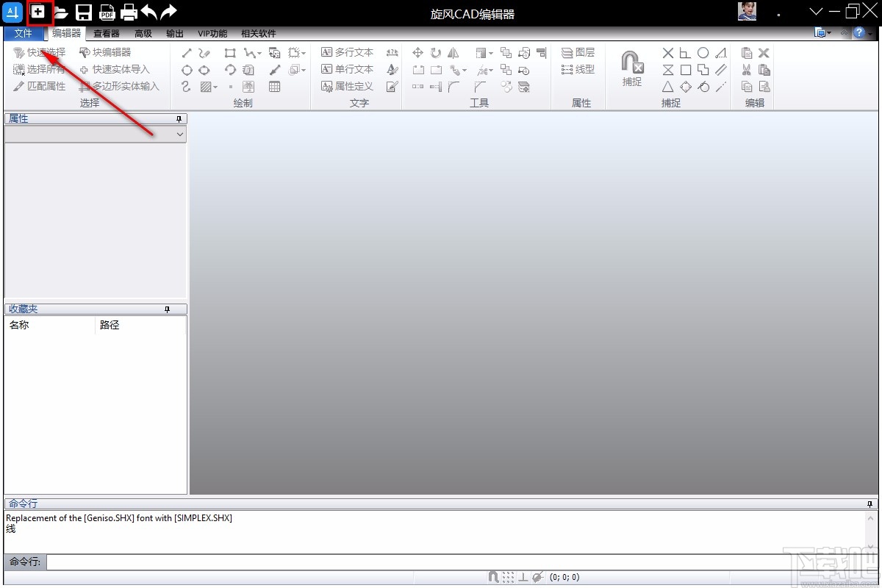
Task: Open the 相关软件 tab
Action: (x=259, y=33)
